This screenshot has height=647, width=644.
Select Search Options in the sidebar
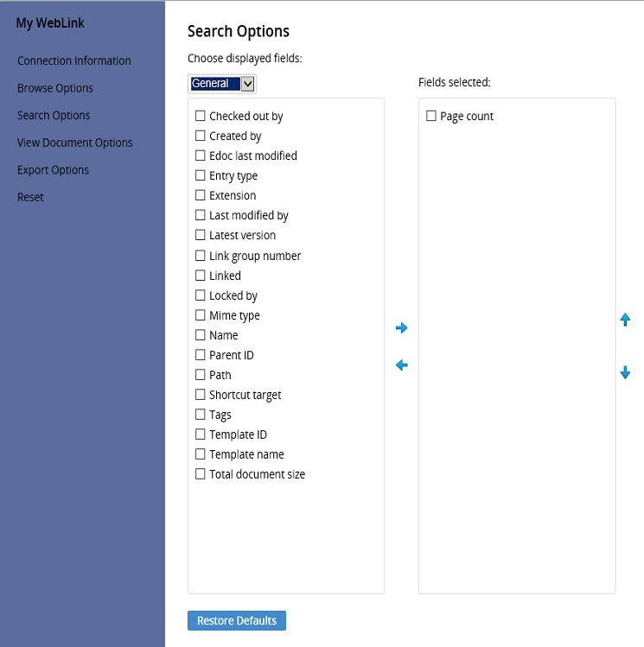click(x=54, y=116)
